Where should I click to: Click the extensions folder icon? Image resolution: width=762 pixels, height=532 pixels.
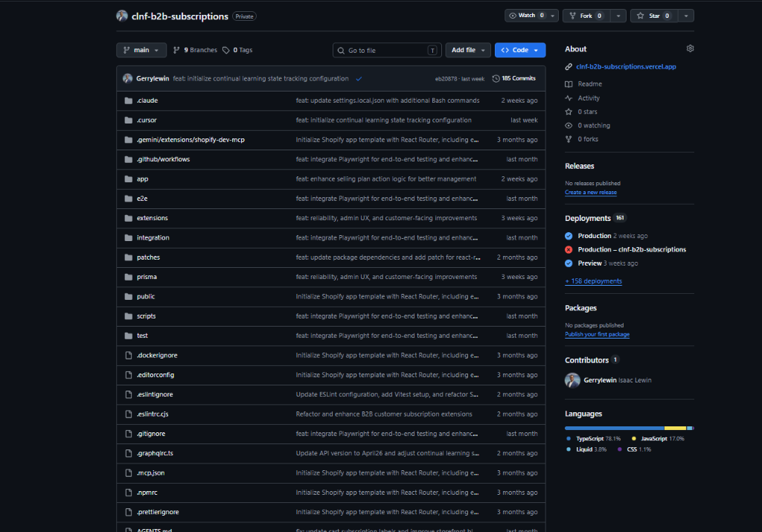tap(128, 218)
